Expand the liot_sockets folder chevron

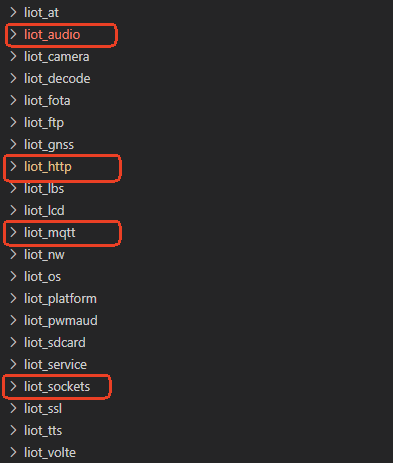(13, 386)
